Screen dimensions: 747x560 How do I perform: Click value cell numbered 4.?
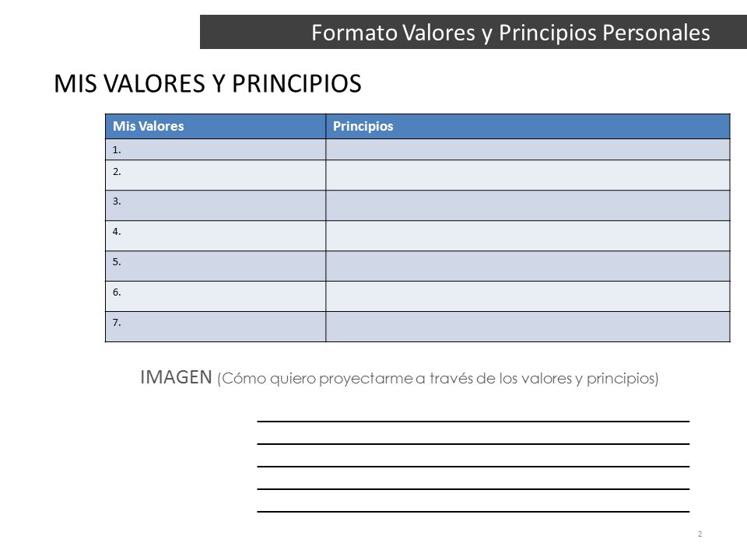[216, 236]
